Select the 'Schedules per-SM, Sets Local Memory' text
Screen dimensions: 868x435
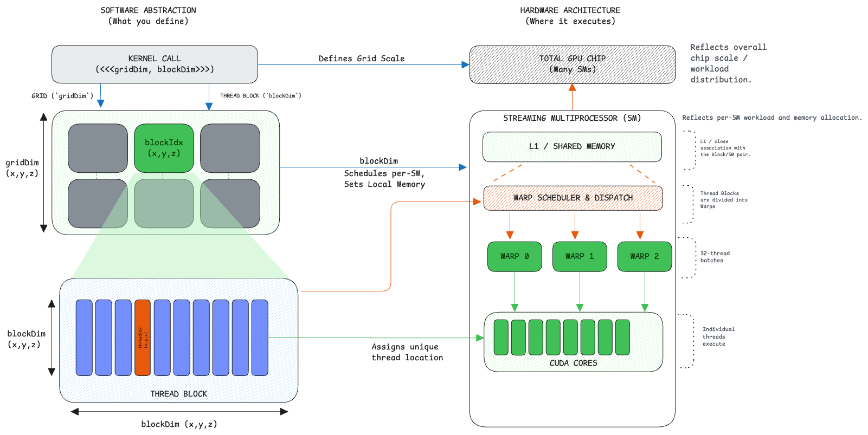[384, 179]
